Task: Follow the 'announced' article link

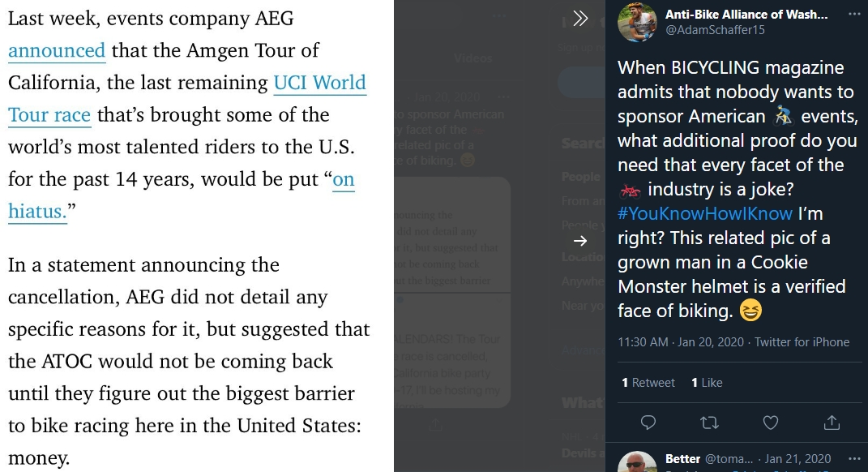Action: tap(57, 50)
